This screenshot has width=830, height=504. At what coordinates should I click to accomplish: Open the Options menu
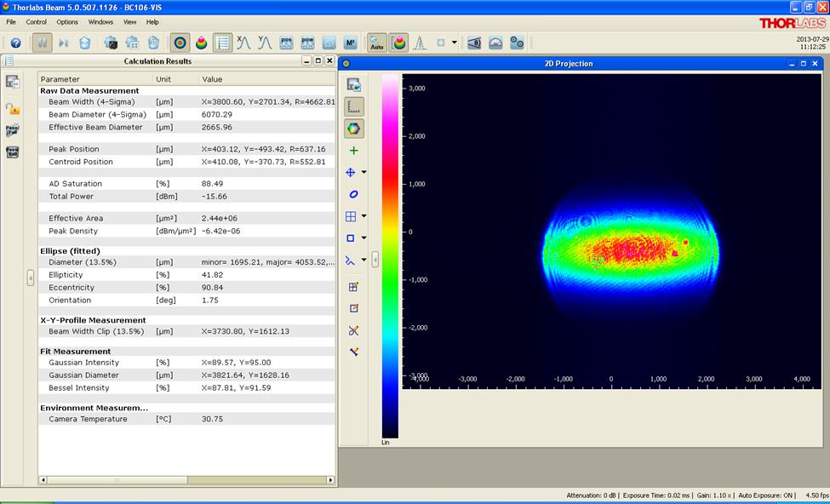click(x=67, y=21)
